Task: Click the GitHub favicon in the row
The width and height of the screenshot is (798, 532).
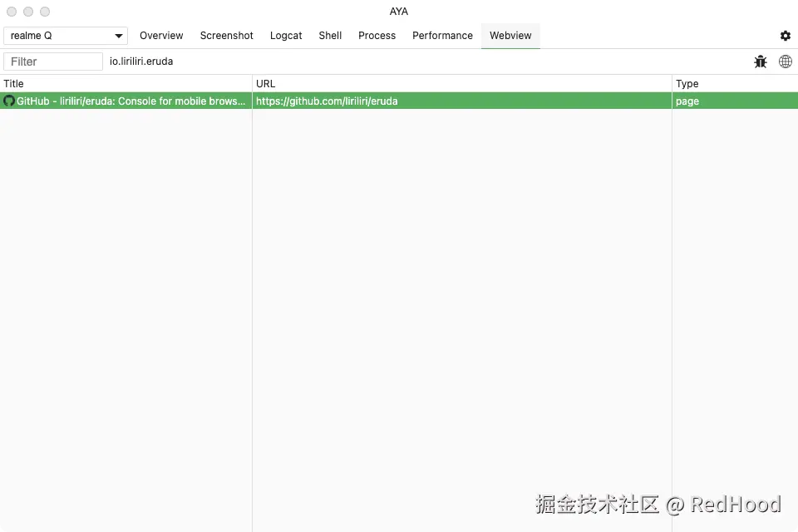Action: coord(8,101)
